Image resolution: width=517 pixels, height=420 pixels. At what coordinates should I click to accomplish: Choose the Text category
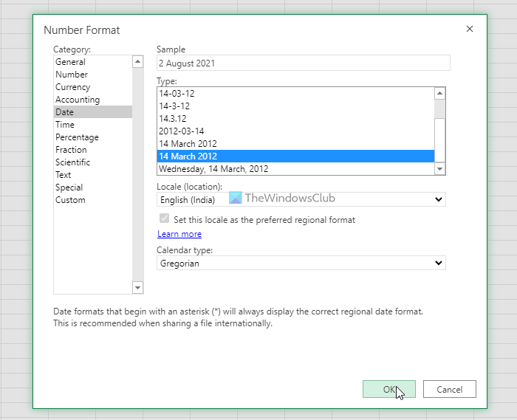[92, 175]
